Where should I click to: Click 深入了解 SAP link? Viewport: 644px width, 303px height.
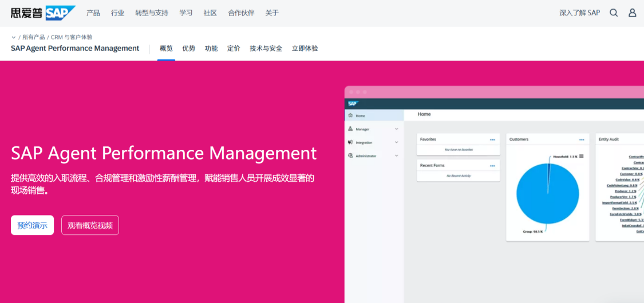(x=579, y=13)
